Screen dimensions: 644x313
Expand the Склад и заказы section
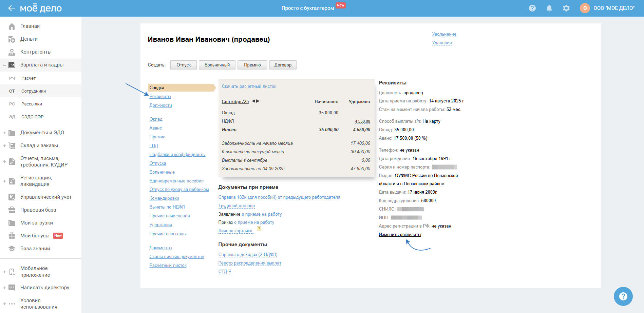pyautogui.click(x=5, y=146)
